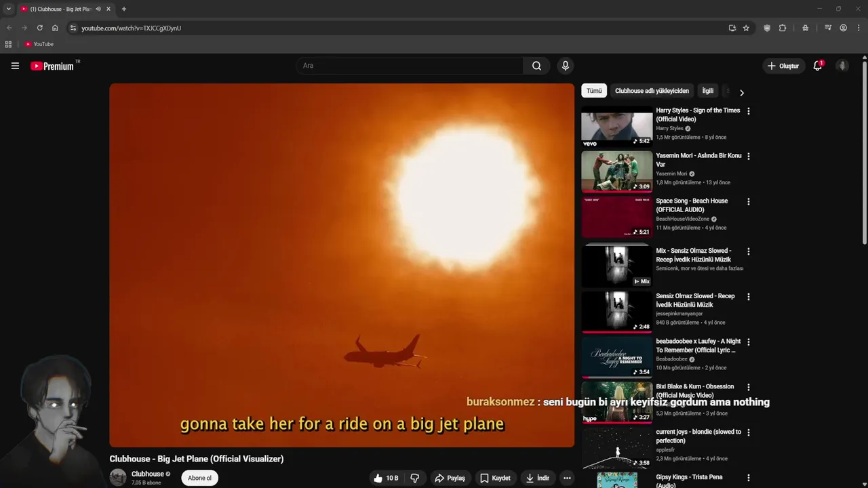Screen dimensions: 868x488
Task: Focus the Ara search field
Action: [410, 66]
